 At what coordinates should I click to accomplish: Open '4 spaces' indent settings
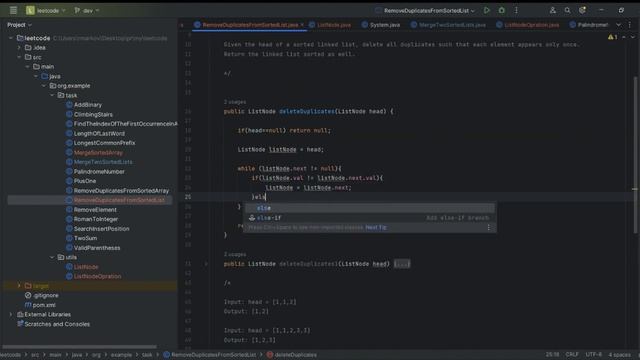620,354
